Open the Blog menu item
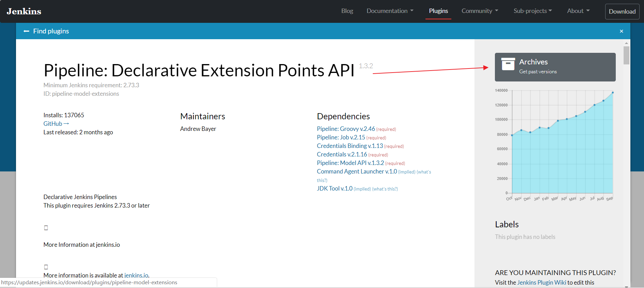Screen dimensions: 644x288 click(x=347, y=11)
